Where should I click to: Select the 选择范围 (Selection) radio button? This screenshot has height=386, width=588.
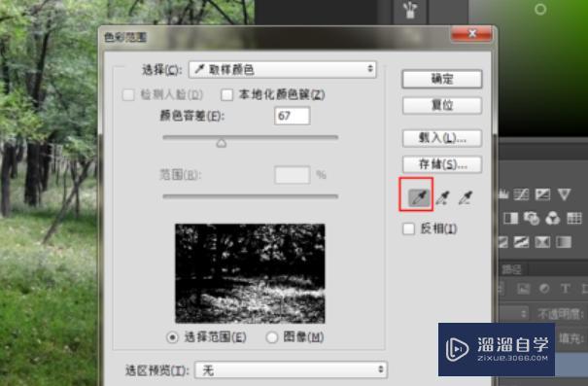pos(172,337)
